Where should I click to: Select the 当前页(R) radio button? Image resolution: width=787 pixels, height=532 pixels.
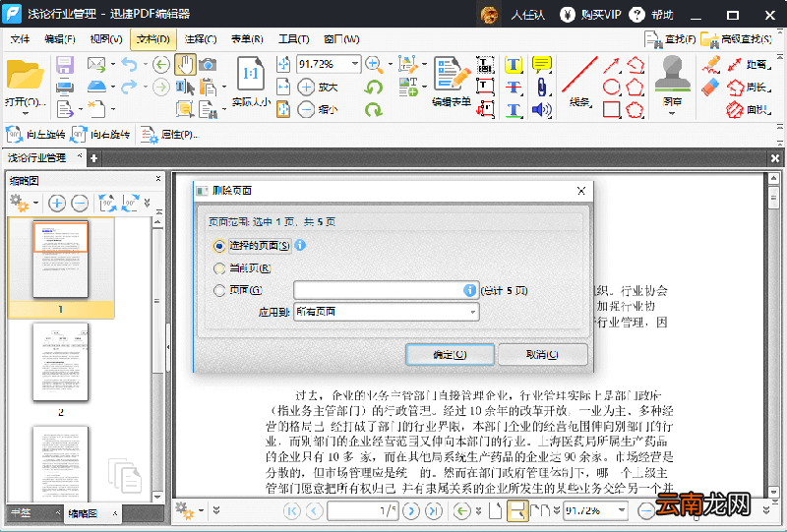[219, 268]
